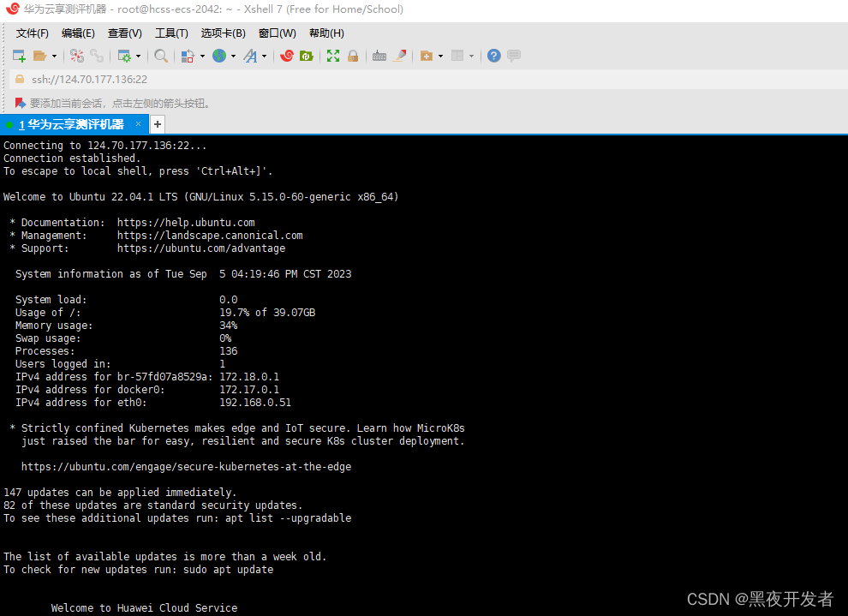Click the font 'A' icon

(250, 56)
